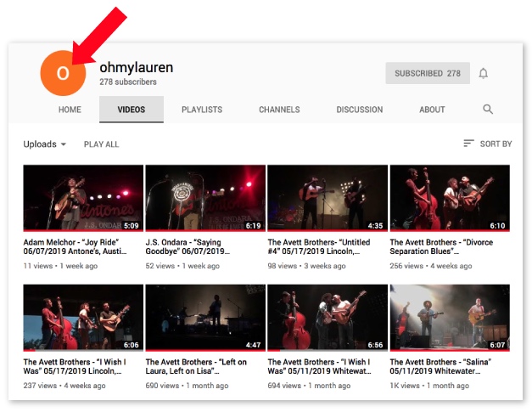Open the Divorce Separation Blues thumbnail
The image size is (532, 412).
(450, 198)
